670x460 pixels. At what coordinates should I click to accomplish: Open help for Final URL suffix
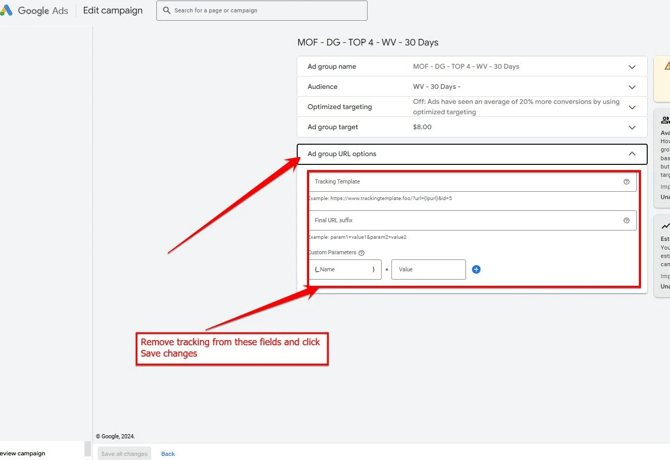(x=626, y=220)
